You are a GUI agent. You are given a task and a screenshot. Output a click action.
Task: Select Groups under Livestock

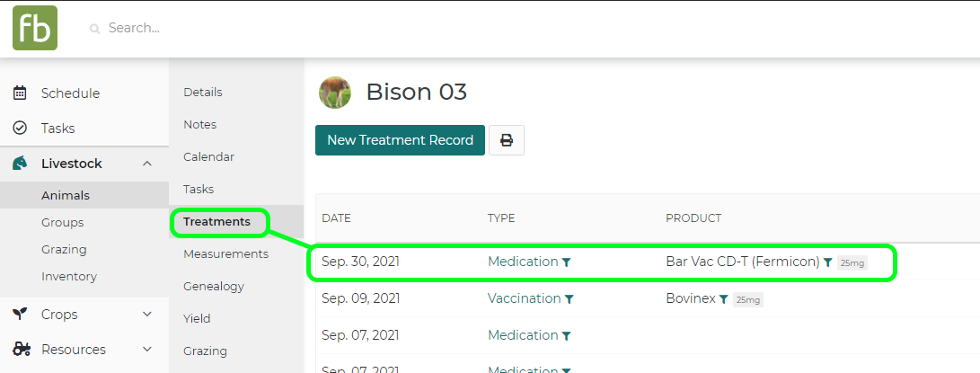pos(62,223)
